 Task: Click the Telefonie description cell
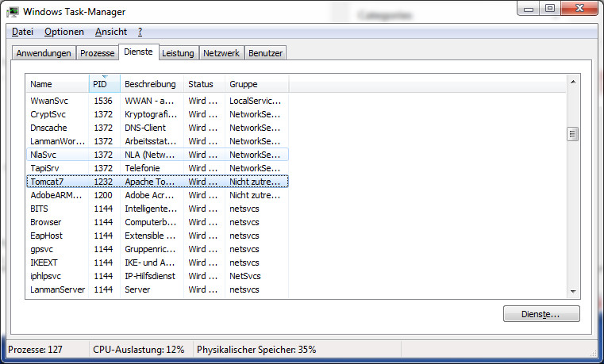142,168
